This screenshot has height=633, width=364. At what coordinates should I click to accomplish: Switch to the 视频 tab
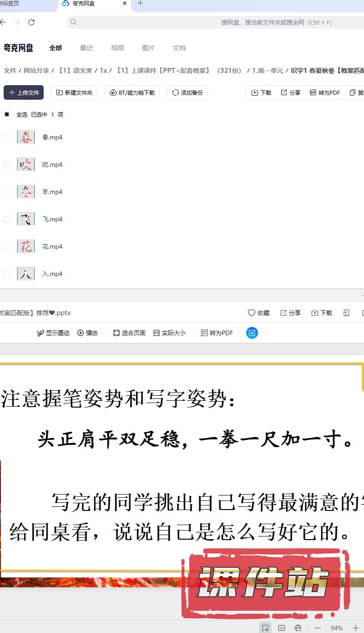coord(117,48)
